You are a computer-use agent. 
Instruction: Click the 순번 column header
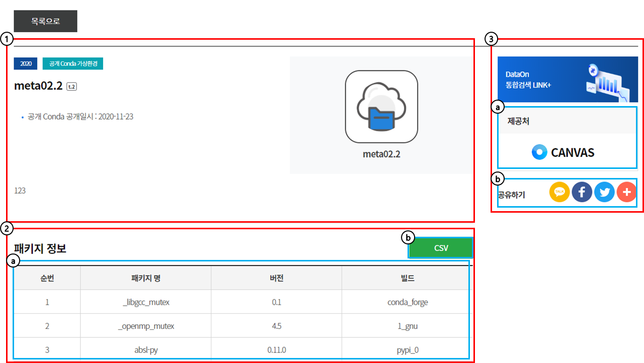[x=47, y=278]
